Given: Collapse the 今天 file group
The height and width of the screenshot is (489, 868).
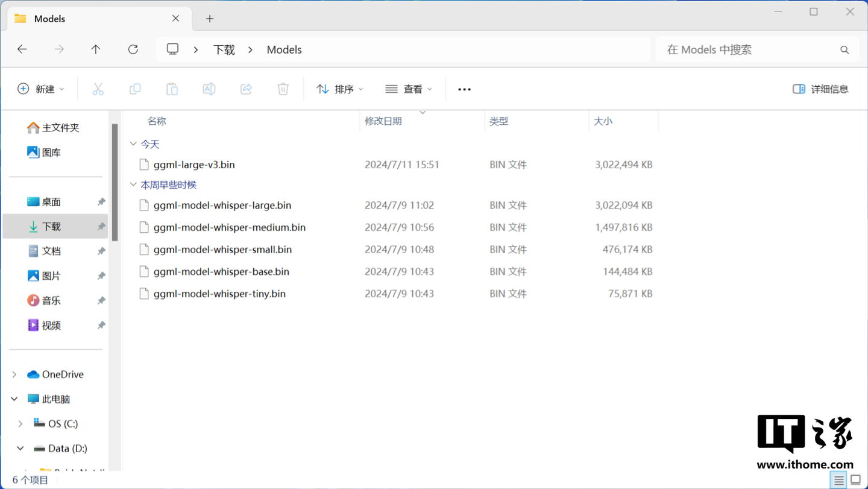Looking at the screenshot, I should point(133,144).
